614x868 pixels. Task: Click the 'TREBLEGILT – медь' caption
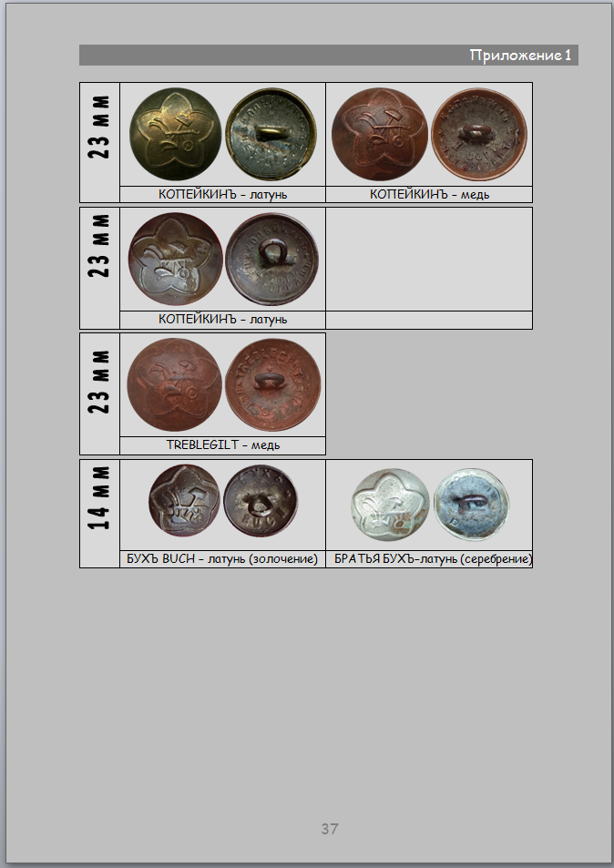click(x=222, y=444)
